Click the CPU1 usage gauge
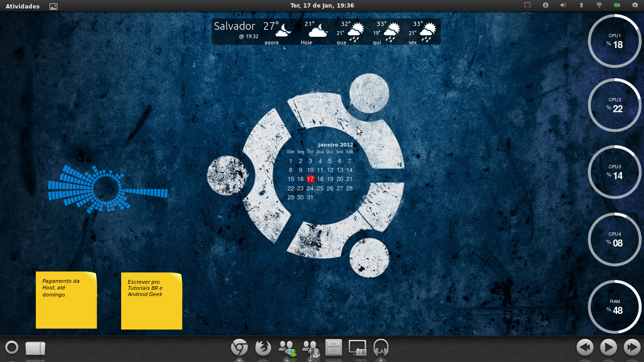 (x=614, y=41)
